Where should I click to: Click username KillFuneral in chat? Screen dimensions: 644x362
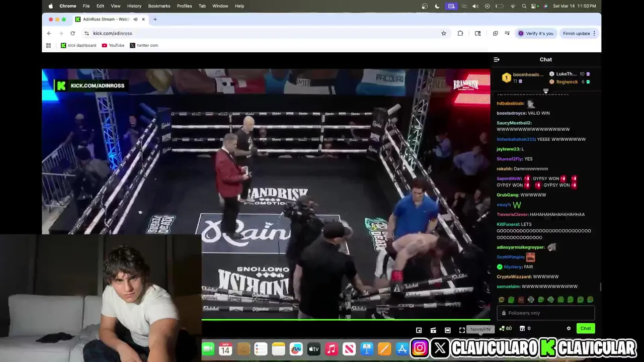(507, 224)
